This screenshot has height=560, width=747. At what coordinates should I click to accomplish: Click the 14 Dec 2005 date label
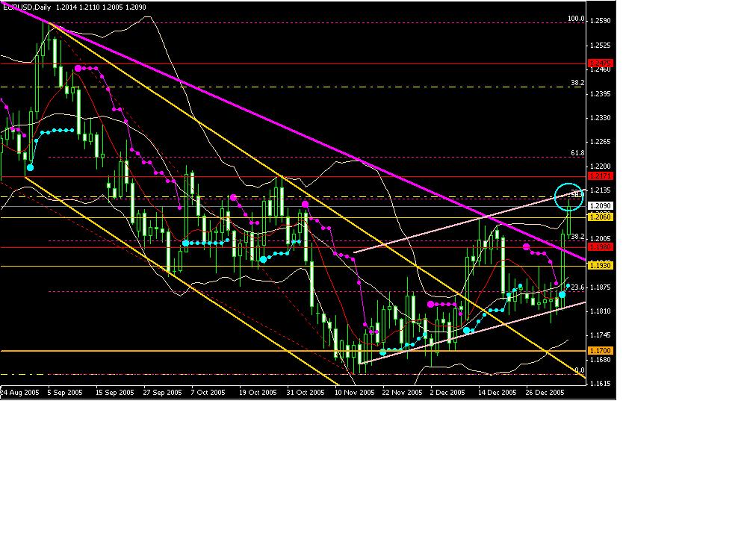[498, 393]
